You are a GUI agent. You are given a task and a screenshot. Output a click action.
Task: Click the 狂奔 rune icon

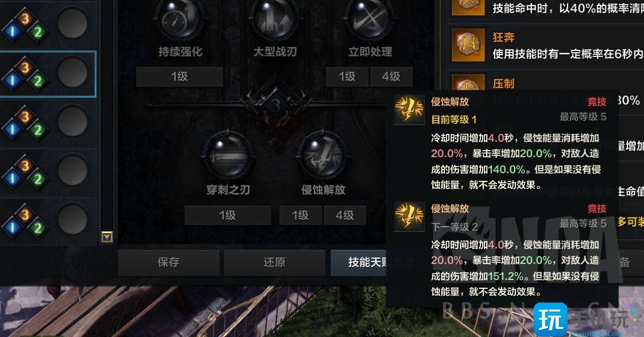click(x=468, y=45)
